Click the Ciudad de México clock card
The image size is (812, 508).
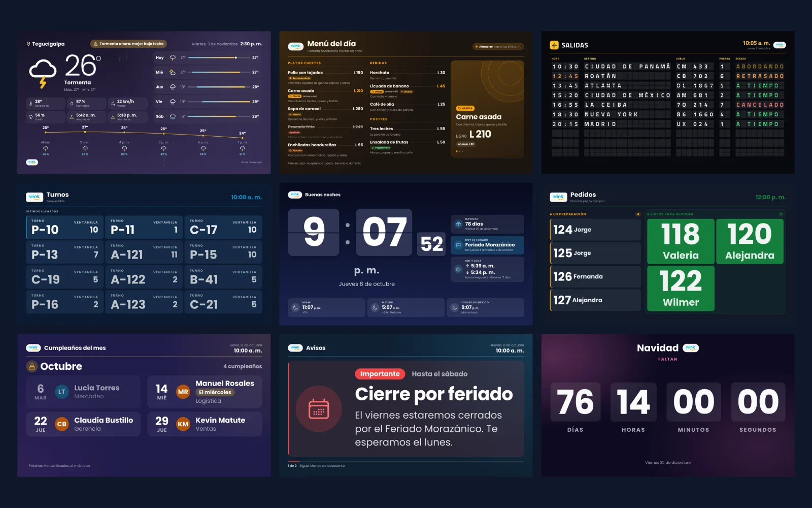click(x=486, y=307)
